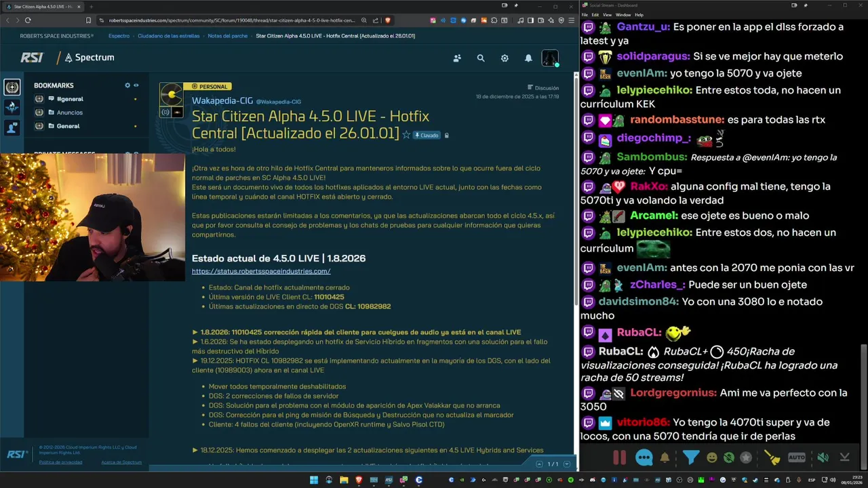Viewport: 868px width, 488px height.
Task: Toggle Bookmarks visibility eye icon
Action: pos(136,85)
